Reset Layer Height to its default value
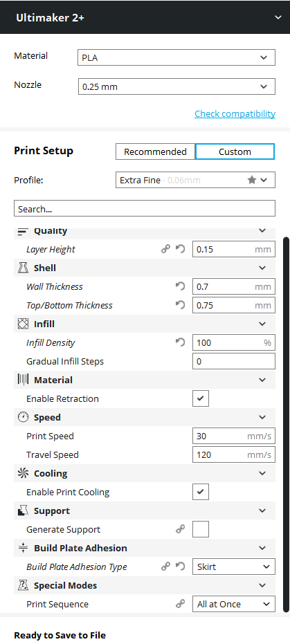 181,249
